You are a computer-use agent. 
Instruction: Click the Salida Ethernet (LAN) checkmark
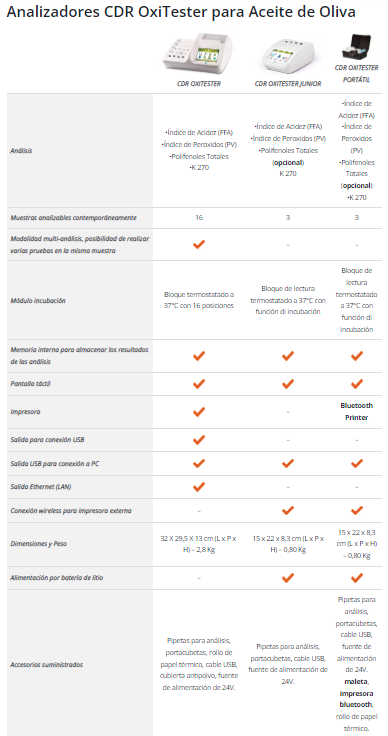click(x=199, y=487)
